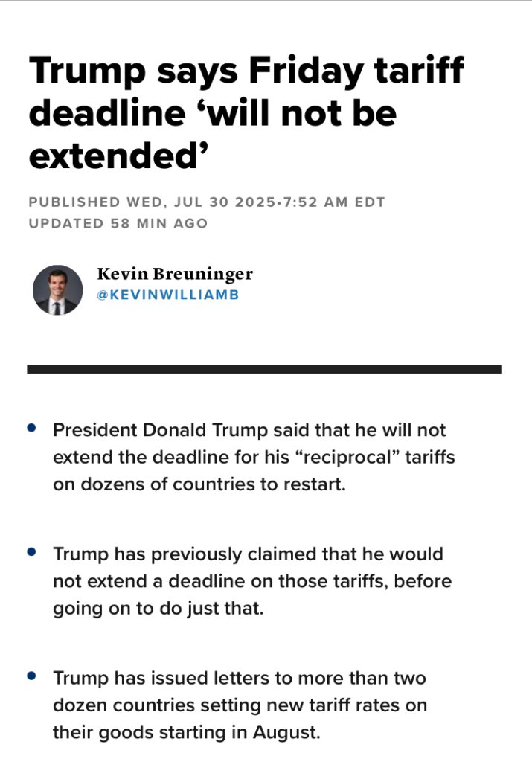Click the word 'reciprocal' in first key point
This screenshot has width=532, height=762.
[x=347, y=458]
